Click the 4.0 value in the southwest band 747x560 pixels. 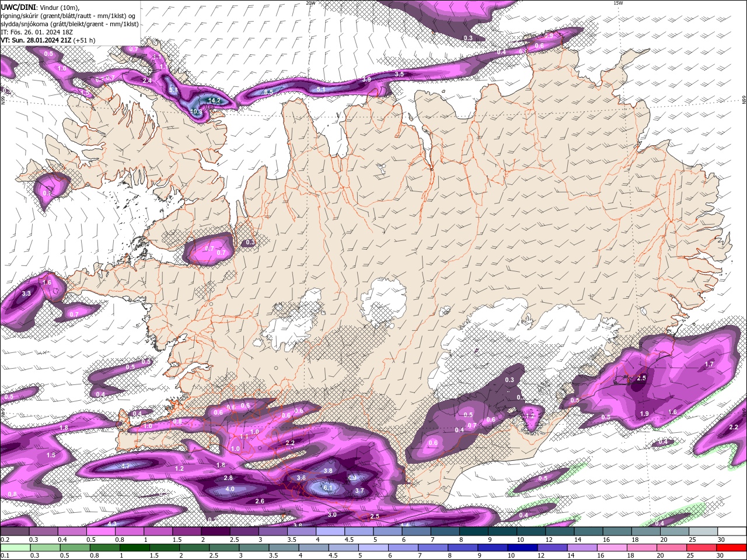point(230,489)
